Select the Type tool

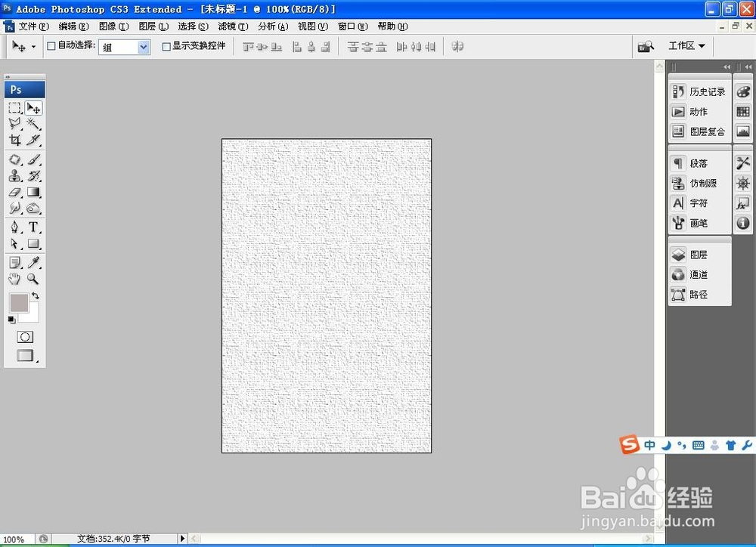[x=33, y=227]
